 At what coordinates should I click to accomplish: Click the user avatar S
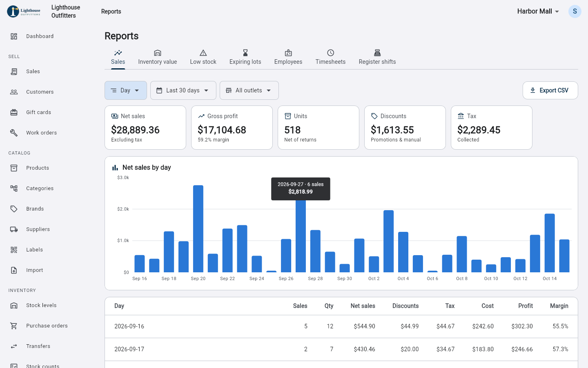575,11
